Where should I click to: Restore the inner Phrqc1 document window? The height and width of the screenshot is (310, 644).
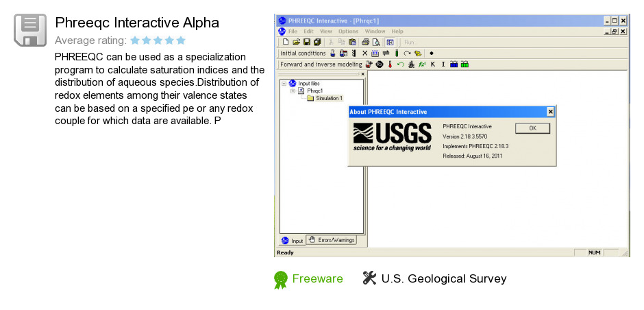point(615,32)
